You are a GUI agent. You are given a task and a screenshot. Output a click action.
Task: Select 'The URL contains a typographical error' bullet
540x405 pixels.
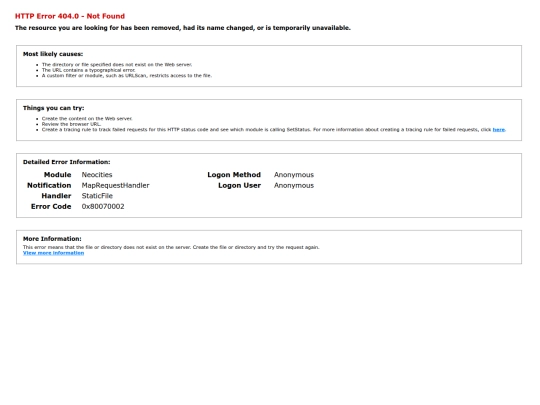click(89, 70)
